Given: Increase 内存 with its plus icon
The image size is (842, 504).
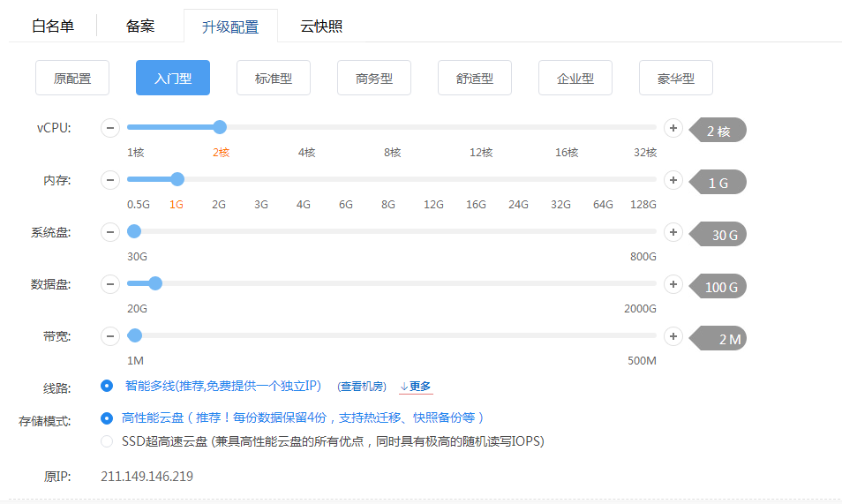Looking at the screenshot, I should pos(673,180).
